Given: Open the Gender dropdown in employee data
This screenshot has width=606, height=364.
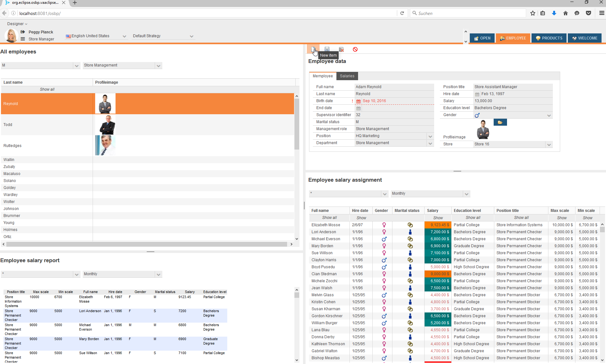Looking at the screenshot, I should coord(549,115).
